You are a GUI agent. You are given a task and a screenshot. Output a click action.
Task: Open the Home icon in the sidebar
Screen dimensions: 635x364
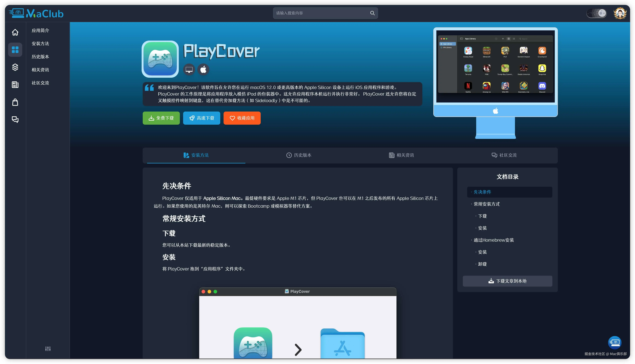(x=15, y=32)
